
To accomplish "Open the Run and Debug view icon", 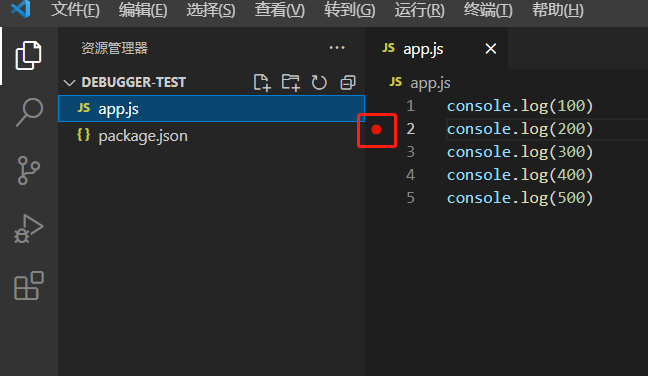I will 29,228.
